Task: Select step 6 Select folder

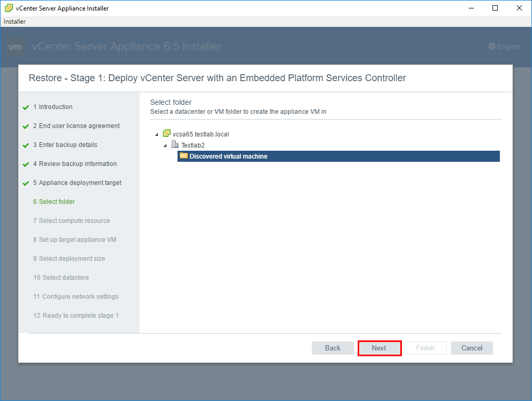Action: [54, 202]
